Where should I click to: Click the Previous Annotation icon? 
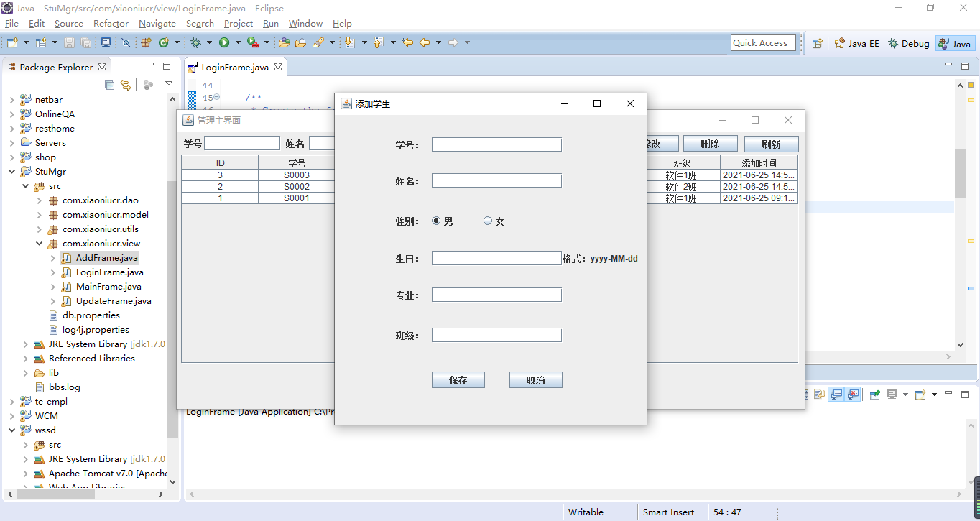coord(378,42)
